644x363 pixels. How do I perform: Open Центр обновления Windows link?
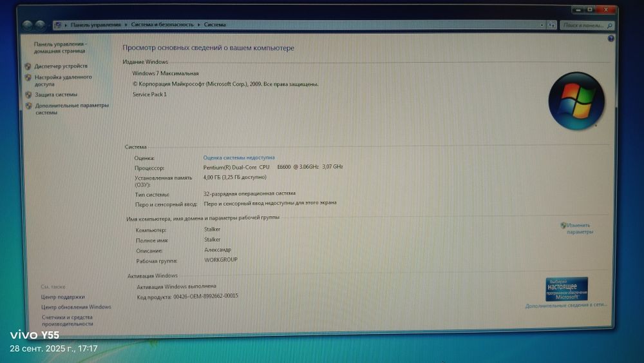pyautogui.click(x=76, y=307)
